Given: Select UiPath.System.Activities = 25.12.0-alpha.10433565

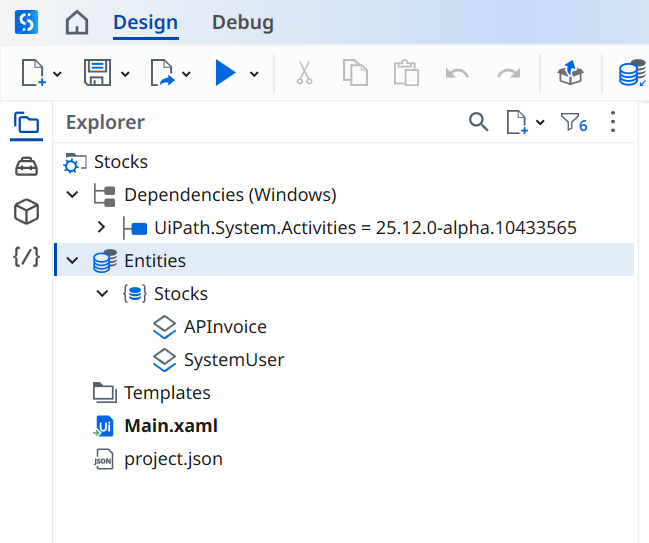Looking at the screenshot, I should 365,228.
